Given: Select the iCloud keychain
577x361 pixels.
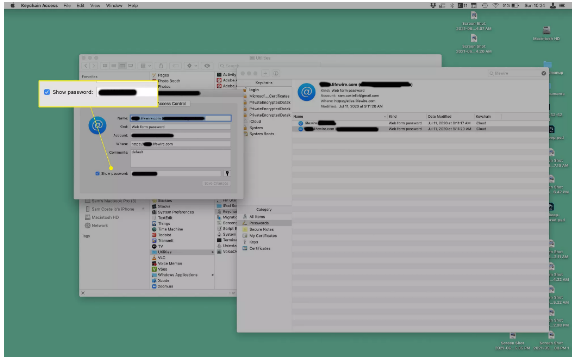Looking at the screenshot, I should [255, 121].
